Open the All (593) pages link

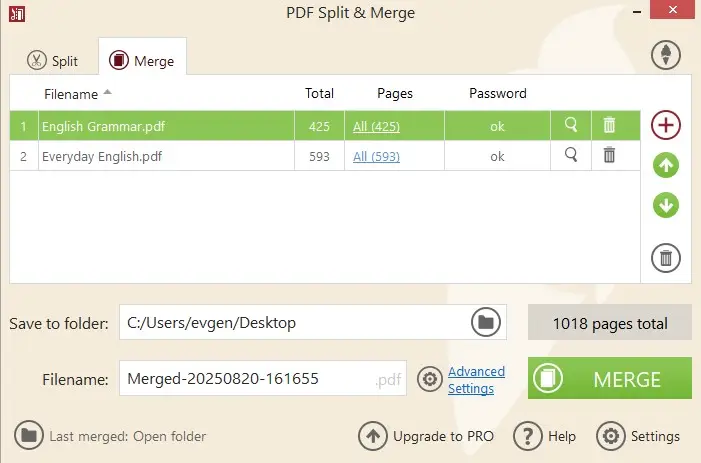pyautogui.click(x=376, y=156)
